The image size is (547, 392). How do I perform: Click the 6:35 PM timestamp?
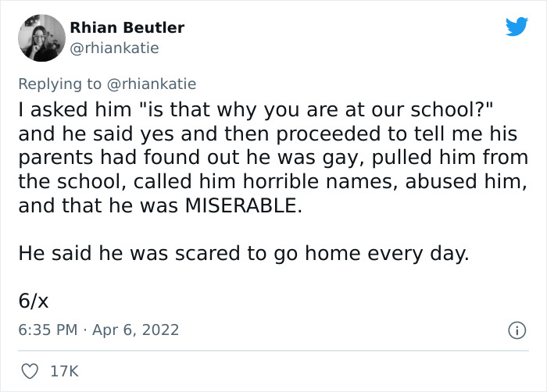[47, 330]
